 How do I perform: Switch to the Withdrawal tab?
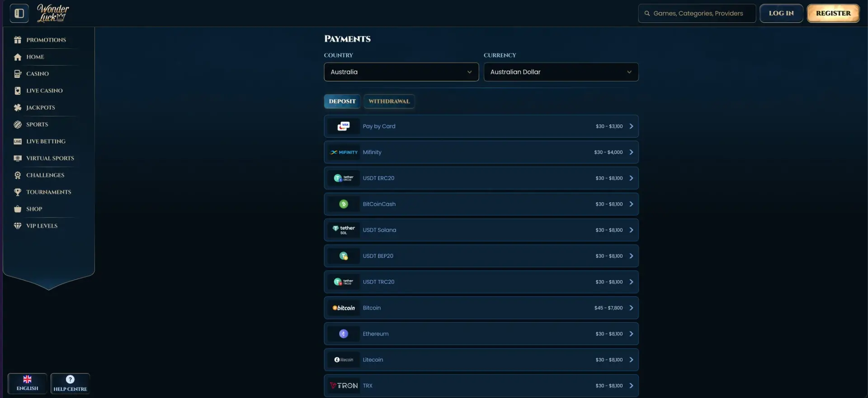tap(389, 101)
